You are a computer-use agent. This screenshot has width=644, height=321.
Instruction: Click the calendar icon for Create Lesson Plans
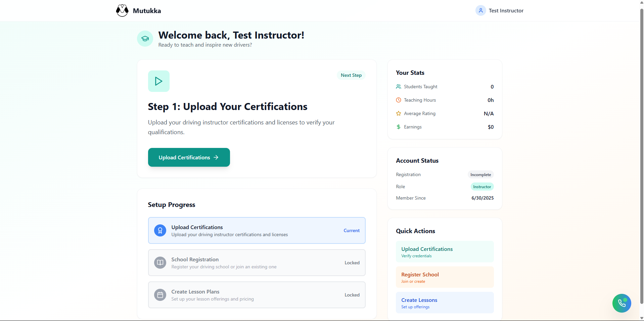tap(160, 295)
